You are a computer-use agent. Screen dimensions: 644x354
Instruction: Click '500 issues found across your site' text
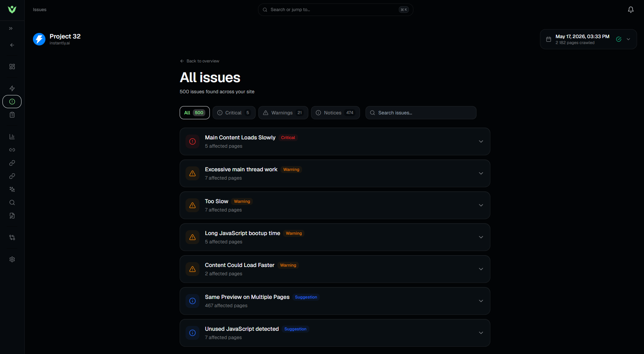217,92
